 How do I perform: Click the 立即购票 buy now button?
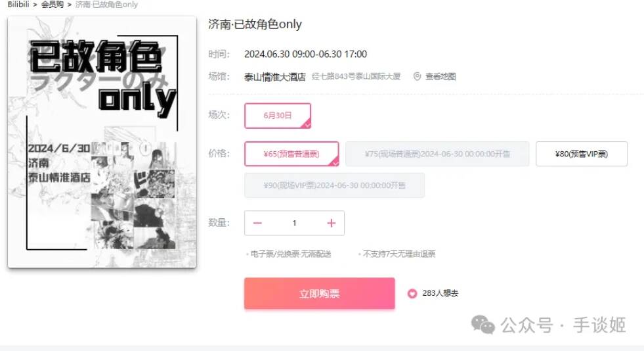320,293
